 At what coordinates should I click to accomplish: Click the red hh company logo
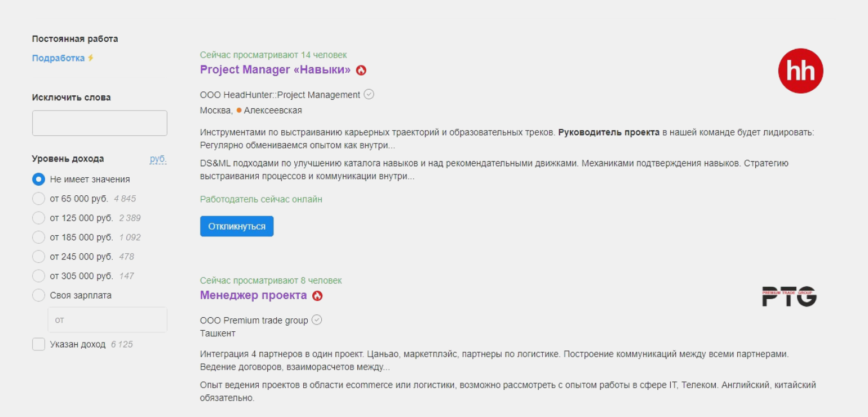tap(800, 71)
